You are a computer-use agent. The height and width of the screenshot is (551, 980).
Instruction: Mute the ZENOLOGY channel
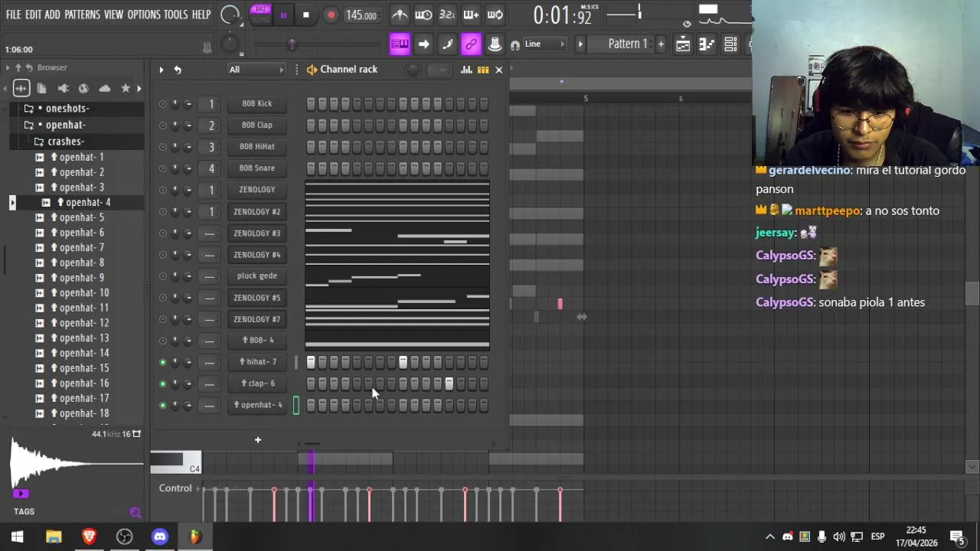pos(162,190)
